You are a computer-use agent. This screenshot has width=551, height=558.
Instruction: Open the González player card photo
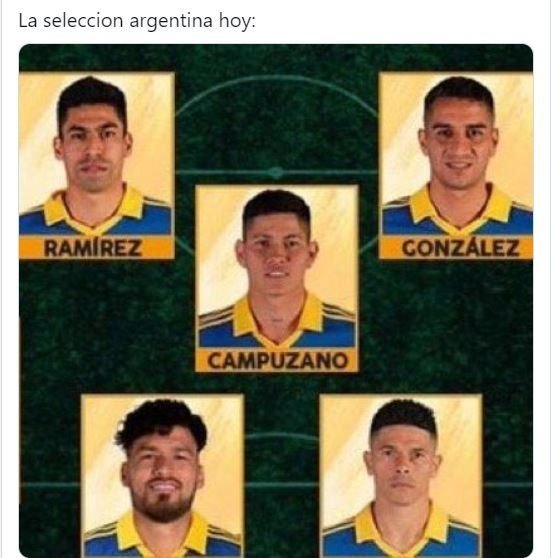point(456,154)
